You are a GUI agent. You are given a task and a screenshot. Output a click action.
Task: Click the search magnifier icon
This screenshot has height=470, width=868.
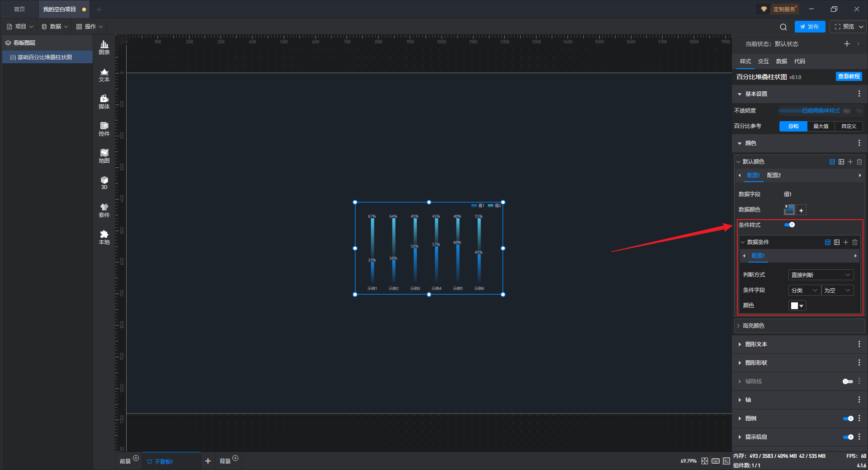pos(783,27)
